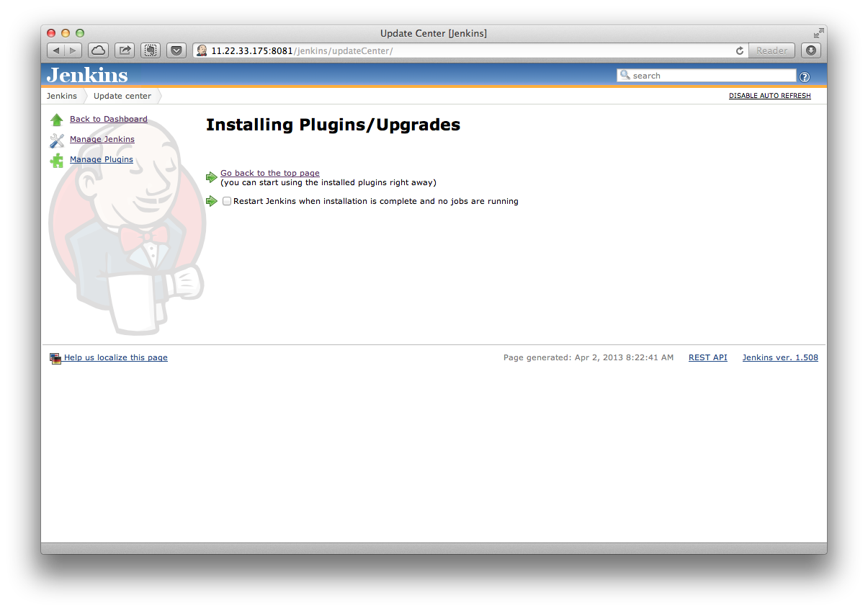
Task: Click the Reader button
Action: tap(771, 50)
